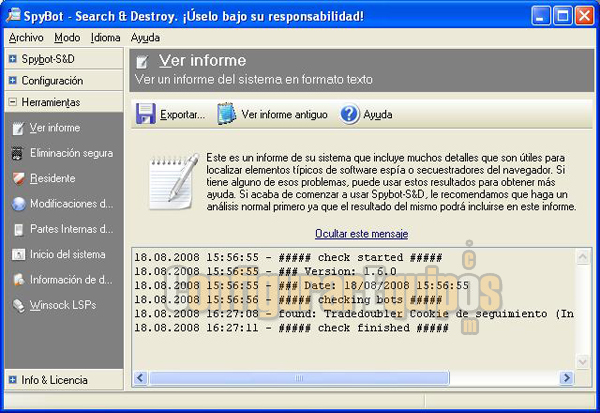The height and width of the screenshot is (413, 600).
Task: Click the Exportar floppy disk icon
Action: click(x=146, y=114)
